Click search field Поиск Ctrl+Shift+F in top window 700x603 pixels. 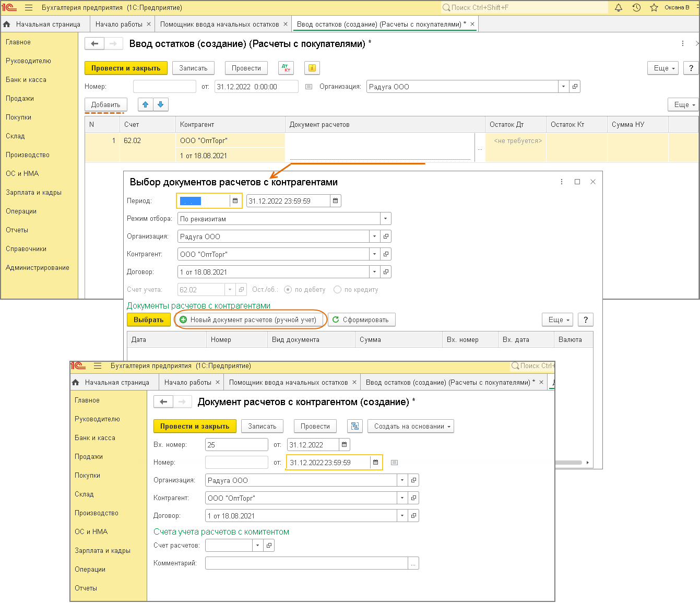(525, 7)
